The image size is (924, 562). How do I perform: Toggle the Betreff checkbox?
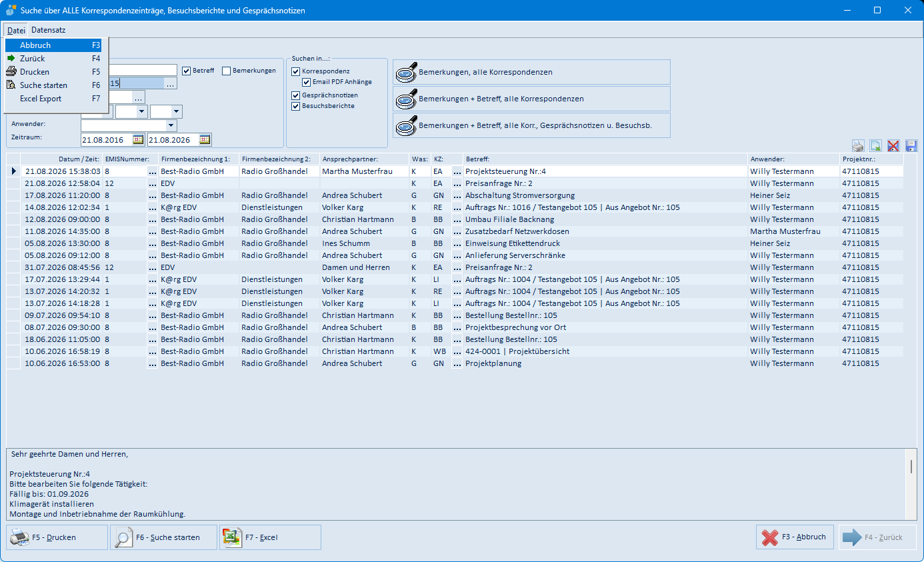tap(187, 71)
